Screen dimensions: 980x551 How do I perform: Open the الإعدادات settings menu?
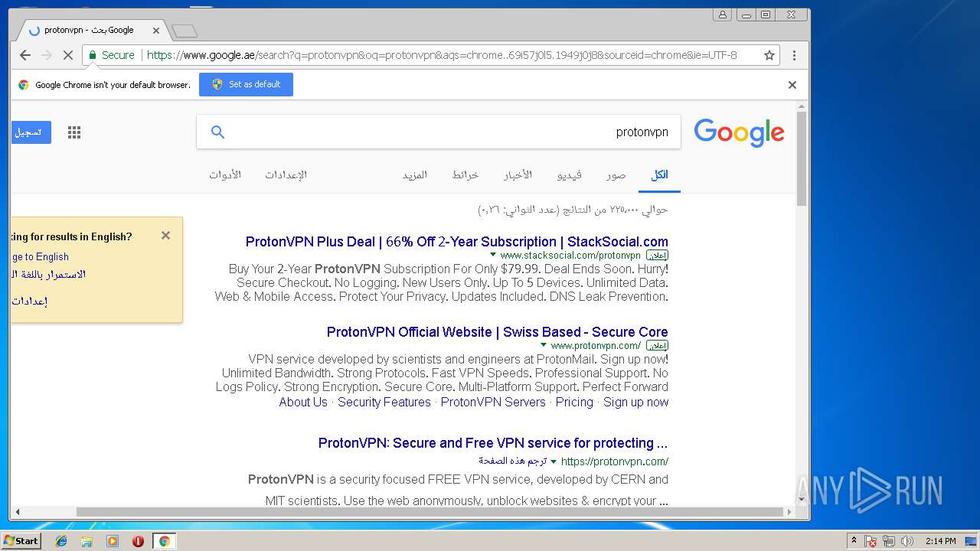click(286, 175)
